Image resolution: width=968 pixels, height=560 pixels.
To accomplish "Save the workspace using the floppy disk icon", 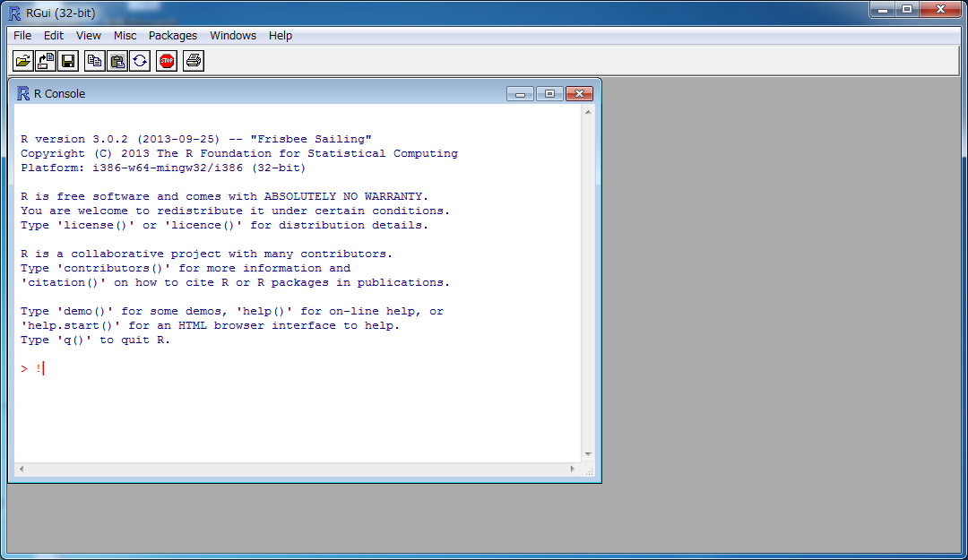I will tap(68, 61).
